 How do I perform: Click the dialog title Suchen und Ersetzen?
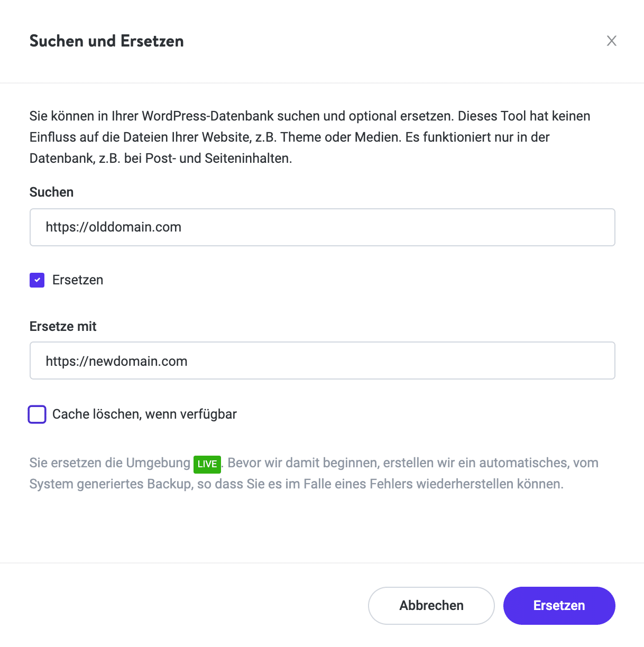(x=106, y=41)
